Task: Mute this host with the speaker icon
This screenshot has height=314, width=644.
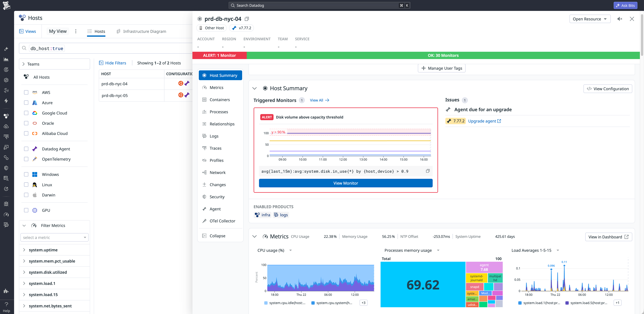Action: pyautogui.click(x=620, y=19)
